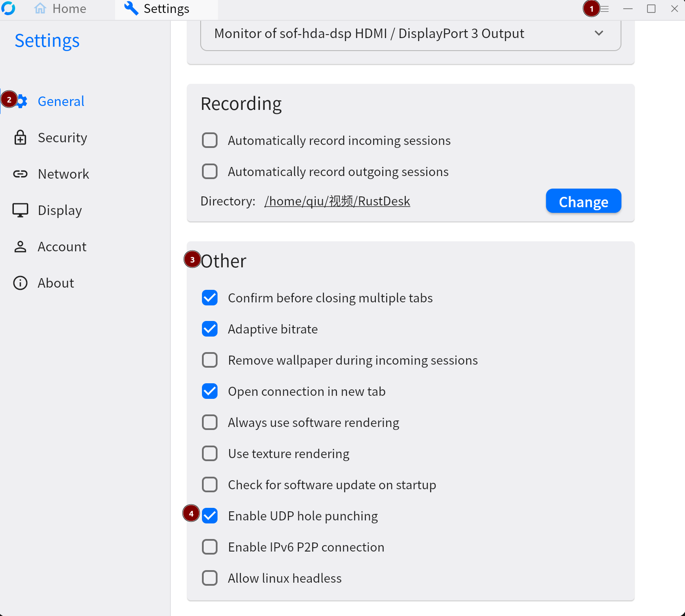Click the Home tab house icon
Viewport: 685px width, 616px height.
coord(40,9)
